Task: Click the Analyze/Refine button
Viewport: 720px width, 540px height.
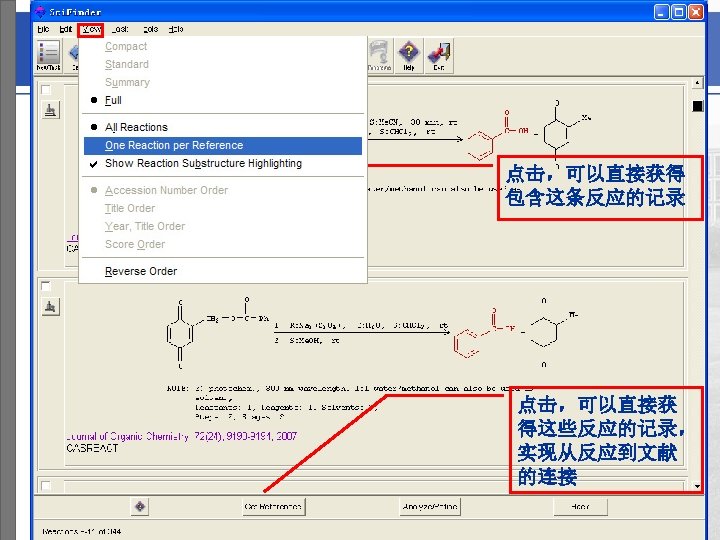Action: [430, 506]
